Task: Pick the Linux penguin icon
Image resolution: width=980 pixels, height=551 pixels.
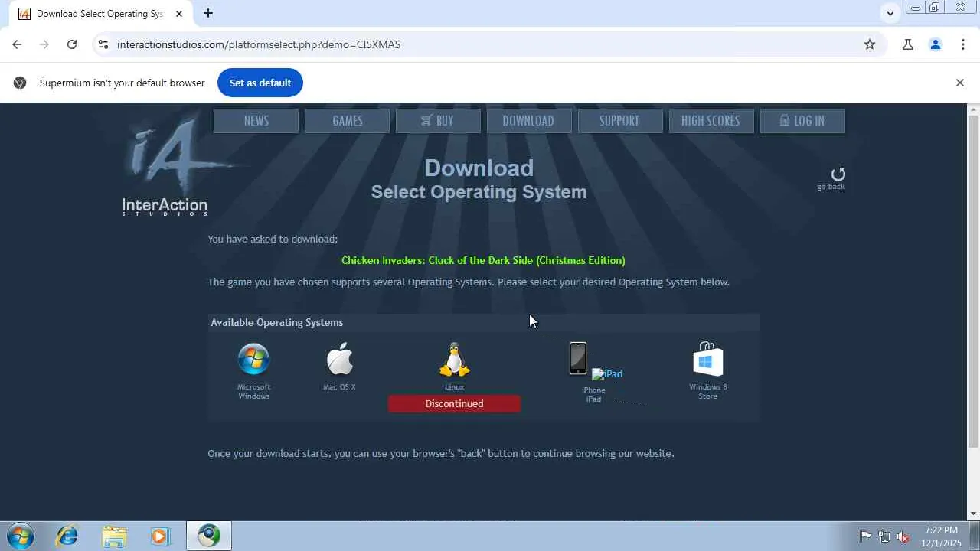Action: coord(454,360)
